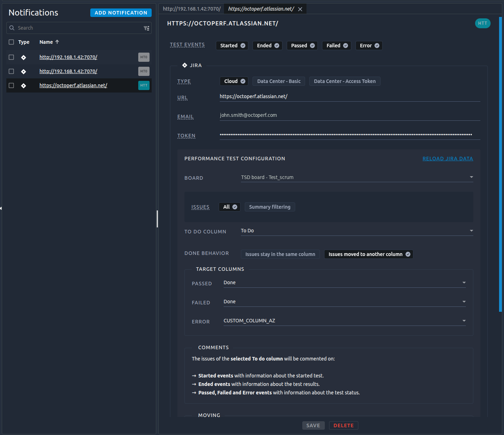Click the search magnifier icon
Screen dimensions: 504x435
pyautogui.click(x=12, y=28)
